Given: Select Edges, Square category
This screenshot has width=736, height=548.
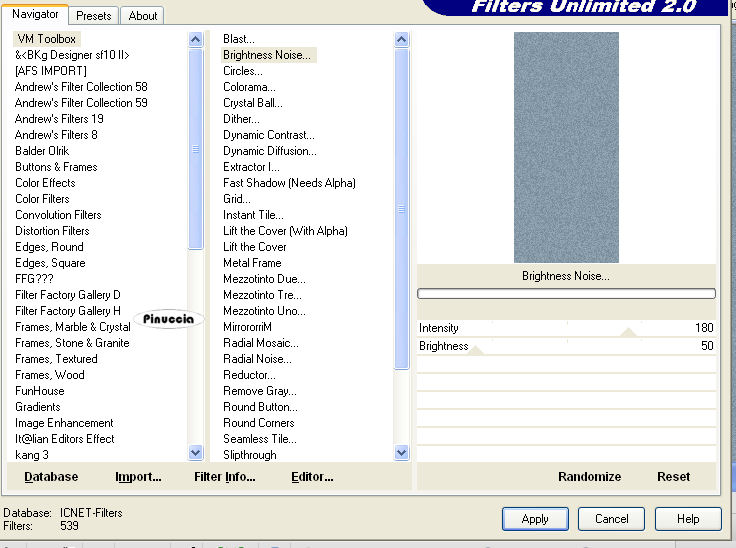Looking at the screenshot, I should point(50,262).
